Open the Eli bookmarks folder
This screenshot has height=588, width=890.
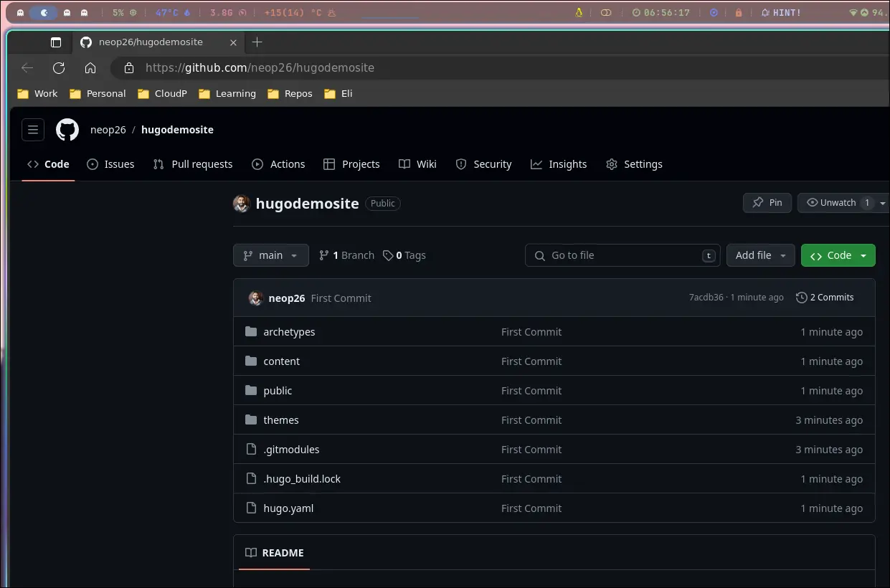pos(339,94)
